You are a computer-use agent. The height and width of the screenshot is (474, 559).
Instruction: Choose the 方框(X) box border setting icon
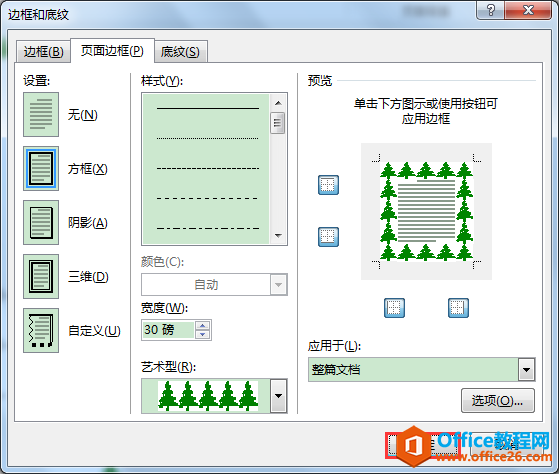click(41, 168)
